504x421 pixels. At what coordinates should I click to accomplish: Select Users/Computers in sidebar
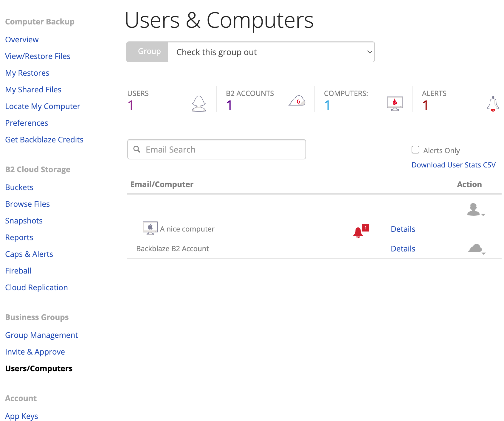click(39, 368)
